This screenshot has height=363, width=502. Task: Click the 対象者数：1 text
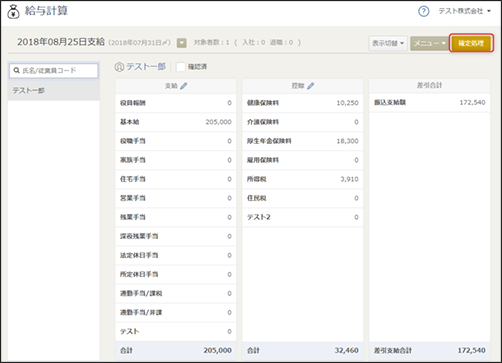211,43
